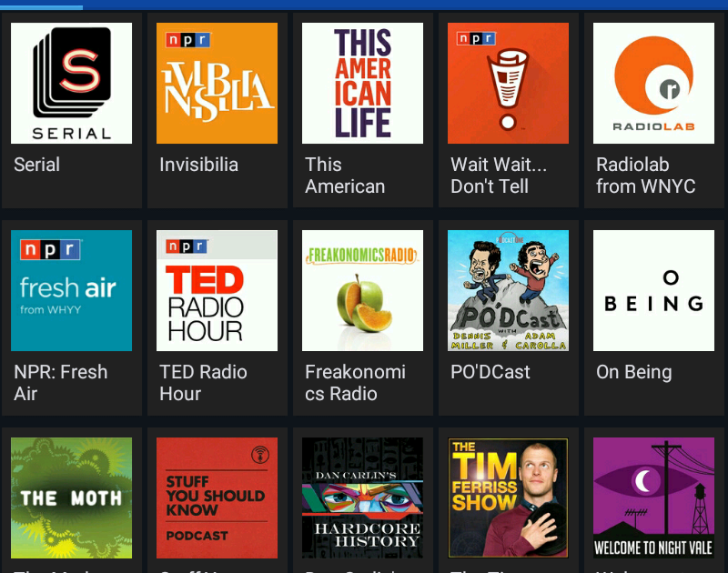Select the 'TED Radio Hour' label

click(x=203, y=383)
